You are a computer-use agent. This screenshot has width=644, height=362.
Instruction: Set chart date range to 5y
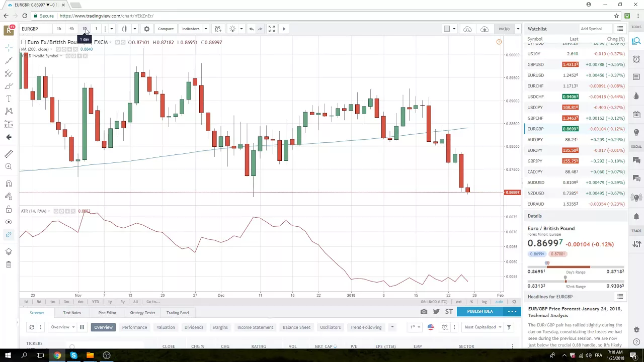click(122, 302)
